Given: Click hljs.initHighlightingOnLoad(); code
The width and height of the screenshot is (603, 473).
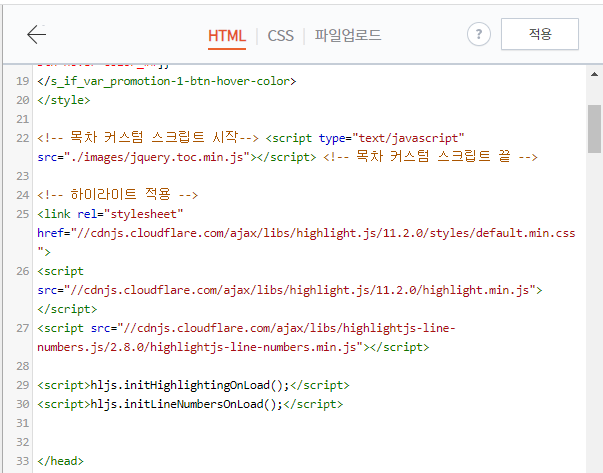Looking at the screenshot, I should (190, 385).
